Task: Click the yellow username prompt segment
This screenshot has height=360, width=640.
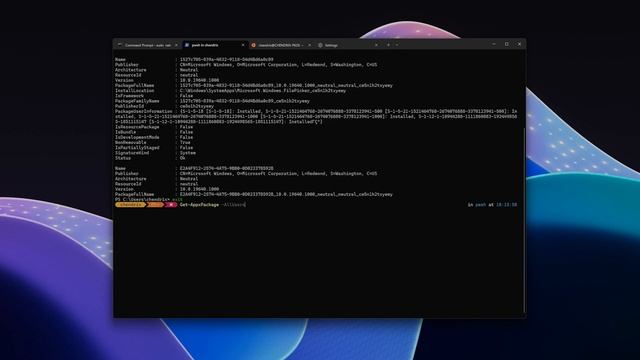Action: click(x=130, y=205)
